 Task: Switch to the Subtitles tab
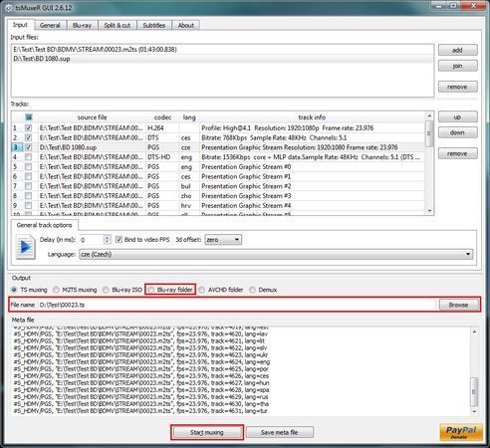coord(154,25)
